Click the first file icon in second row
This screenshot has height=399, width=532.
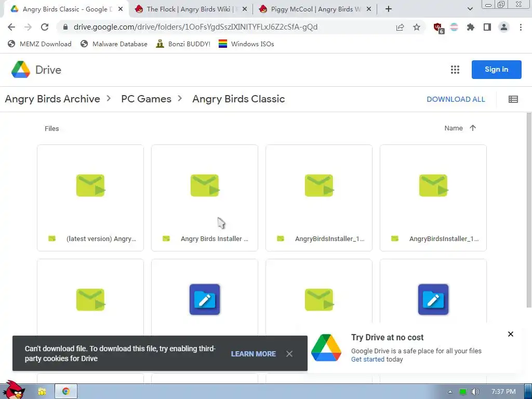[90, 300]
